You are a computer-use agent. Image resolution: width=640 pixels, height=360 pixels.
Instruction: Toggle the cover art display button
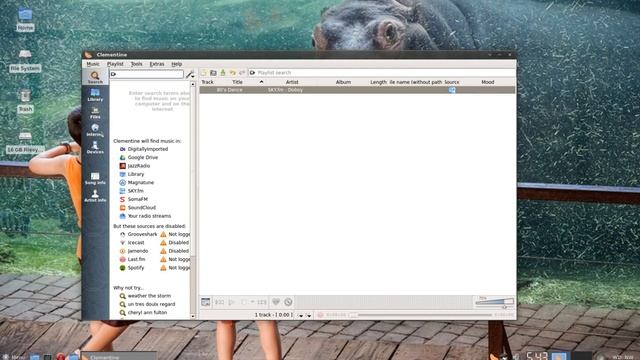(x=206, y=302)
